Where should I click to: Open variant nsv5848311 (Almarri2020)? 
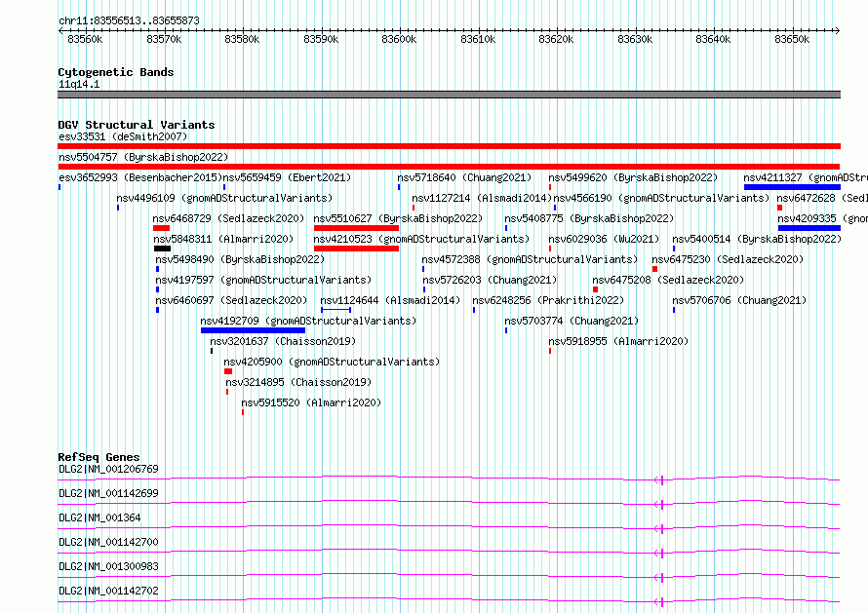(223, 239)
